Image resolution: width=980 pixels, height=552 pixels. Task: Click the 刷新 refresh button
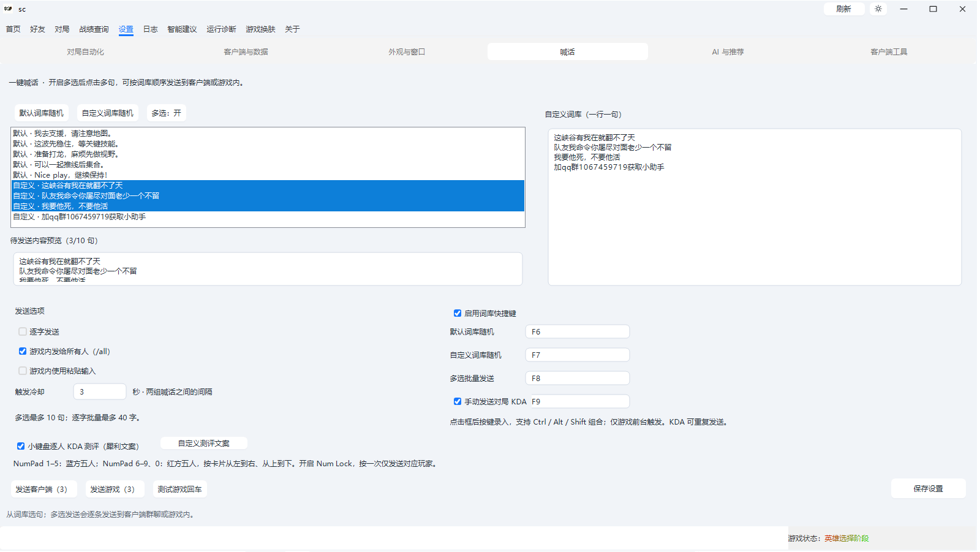coord(843,9)
